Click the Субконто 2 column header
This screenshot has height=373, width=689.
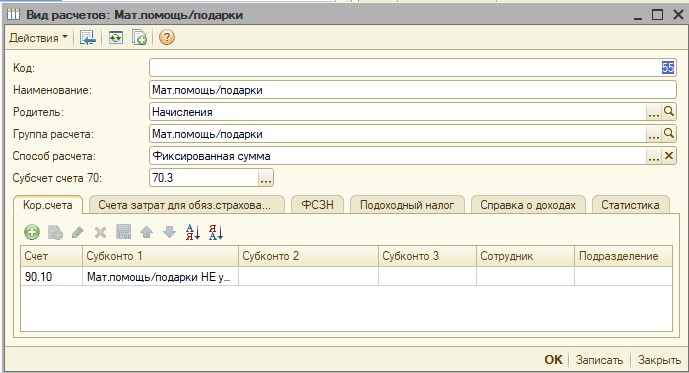tap(308, 256)
